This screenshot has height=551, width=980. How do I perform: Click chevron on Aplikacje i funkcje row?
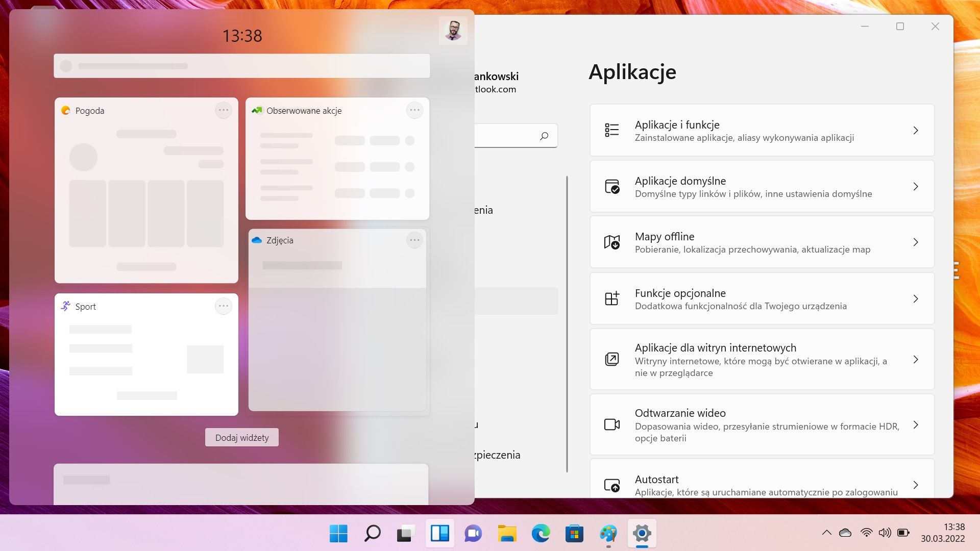[x=916, y=130]
